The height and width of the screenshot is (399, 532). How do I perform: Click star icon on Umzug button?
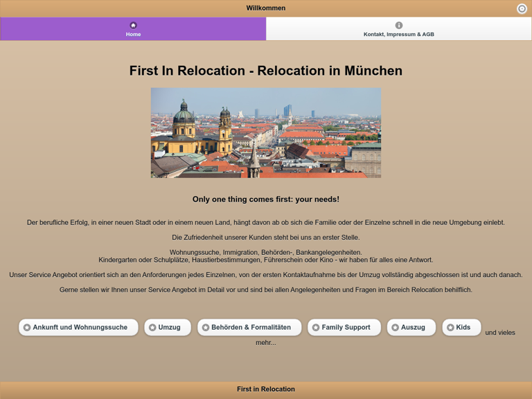click(x=152, y=328)
